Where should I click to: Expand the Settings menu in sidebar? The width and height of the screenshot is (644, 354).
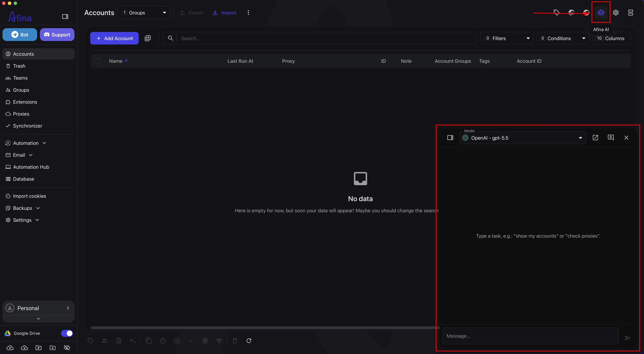pos(22,220)
